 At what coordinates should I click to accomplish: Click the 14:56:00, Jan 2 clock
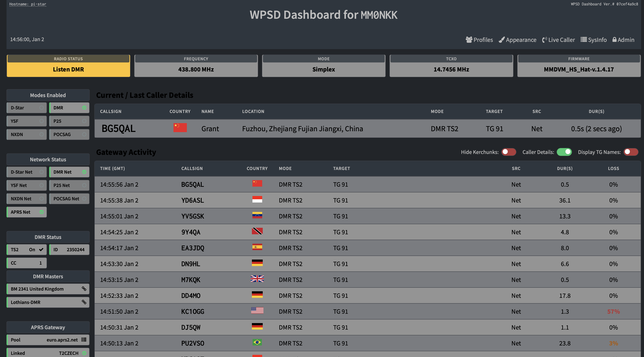(x=27, y=39)
